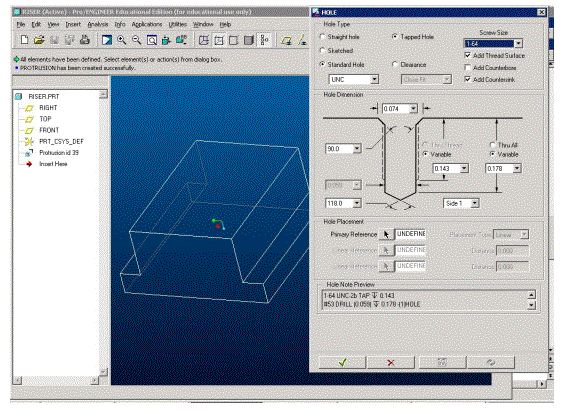Screen dimensions: 566x410
Task: Select the TOP datum plane in model tree
Action: [45, 119]
